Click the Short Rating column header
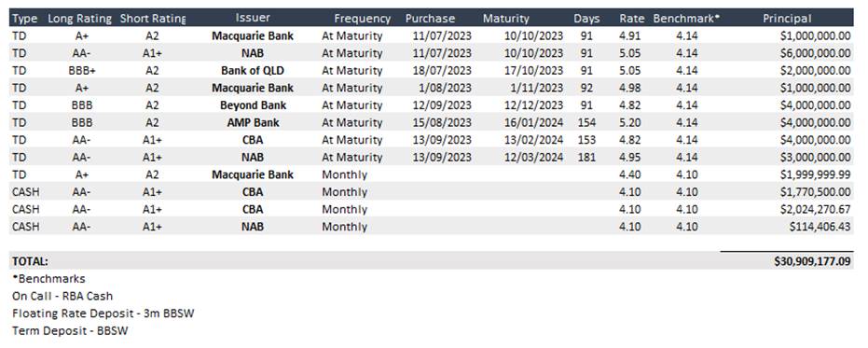The image size is (868, 348). (x=153, y=19)
